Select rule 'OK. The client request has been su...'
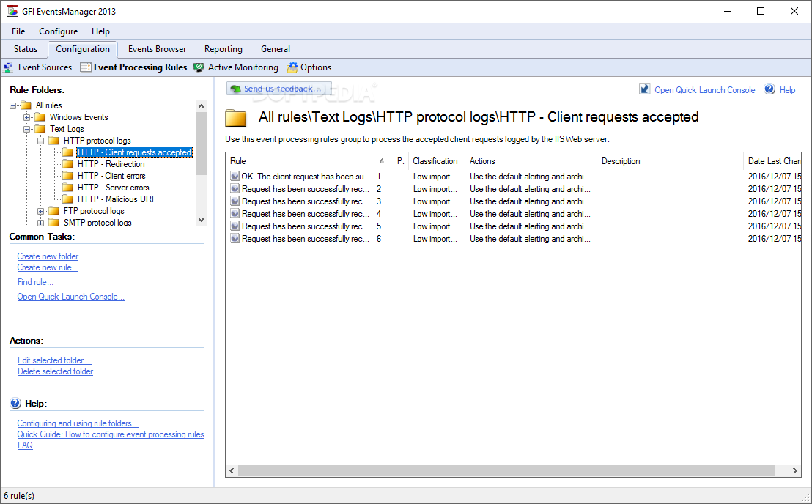 pyautogui.click(x=306, y=177)
